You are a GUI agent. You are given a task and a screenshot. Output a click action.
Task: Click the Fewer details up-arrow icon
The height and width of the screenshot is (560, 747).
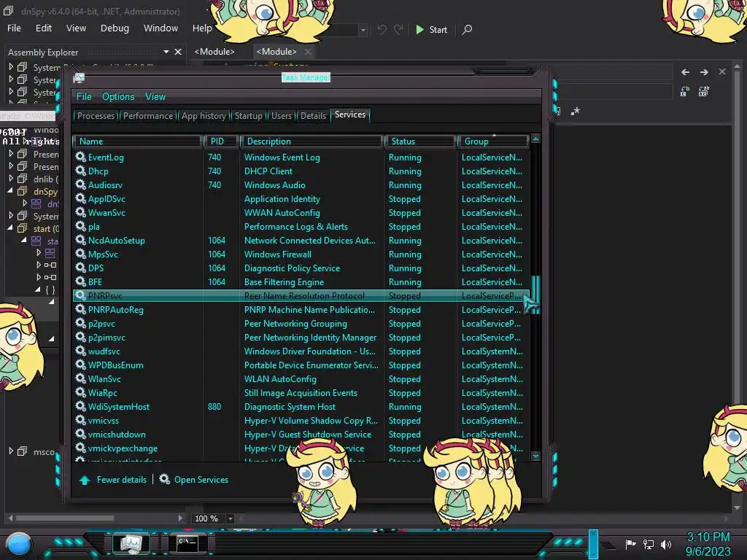tap(85, 480)
